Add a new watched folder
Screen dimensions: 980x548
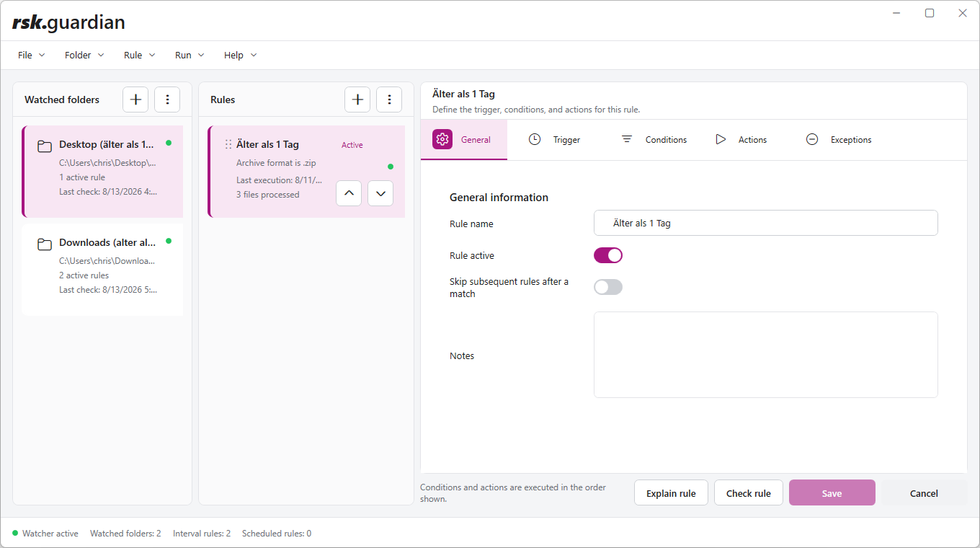click(x=135, y=100)
